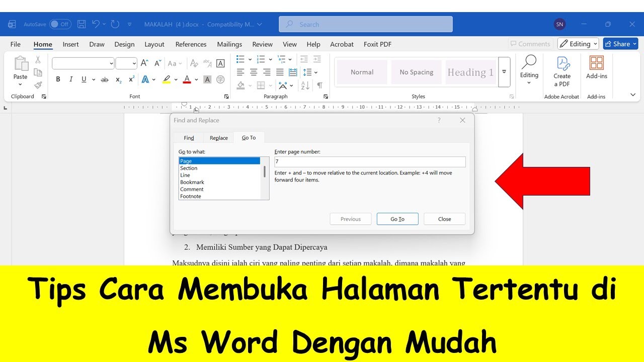
Task: Click the Enter page number field
Action: click(x=370, y=162)
